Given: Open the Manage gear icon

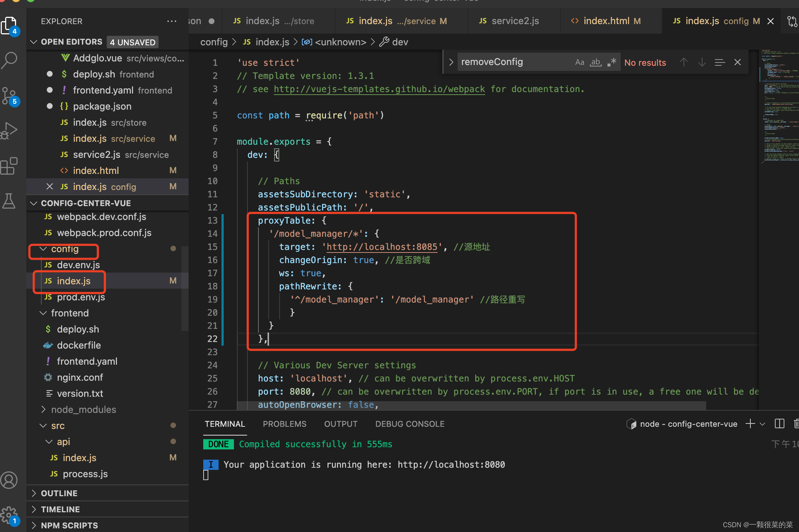Looking at the screenshot, I should point(10,515).
